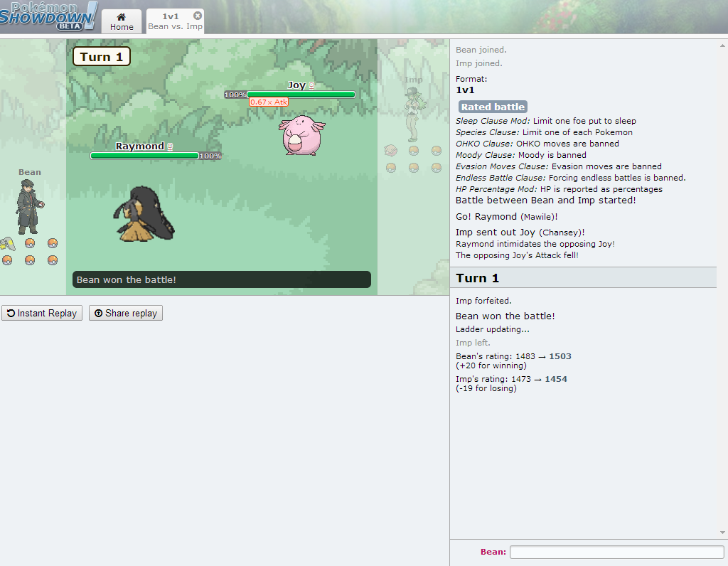Click the Instant Replay button
Screen dimensions: 728x566
[x=42, y=313]
